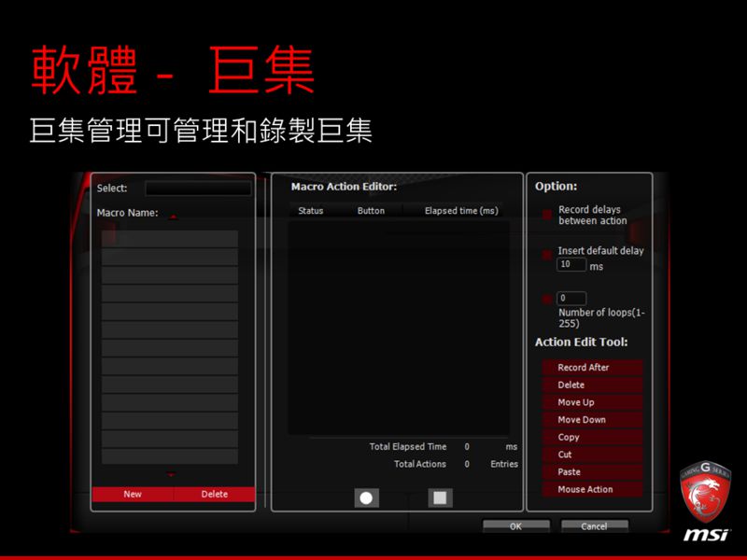Screen dimensions: 747x560
Task: Select Move Up action
Action: point(592,402)
